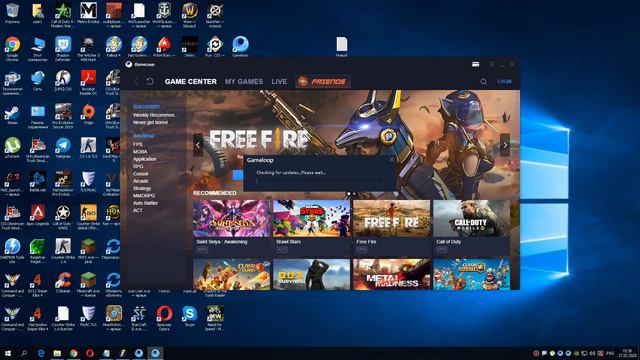The height and width of the screenshot is (360, 640).
Task: Click the mini-window icon in Gameloop title bar
Action: tap(476, 64)
